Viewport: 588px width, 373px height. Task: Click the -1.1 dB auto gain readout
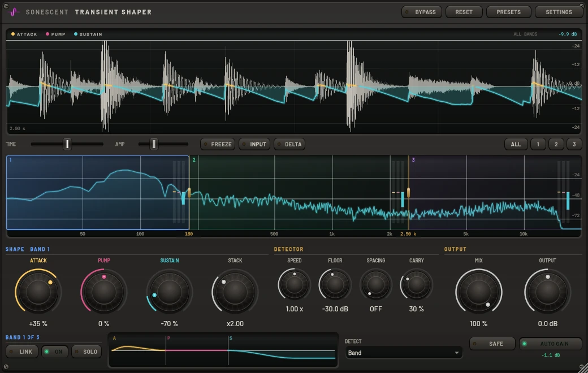[x=551, y=355]
